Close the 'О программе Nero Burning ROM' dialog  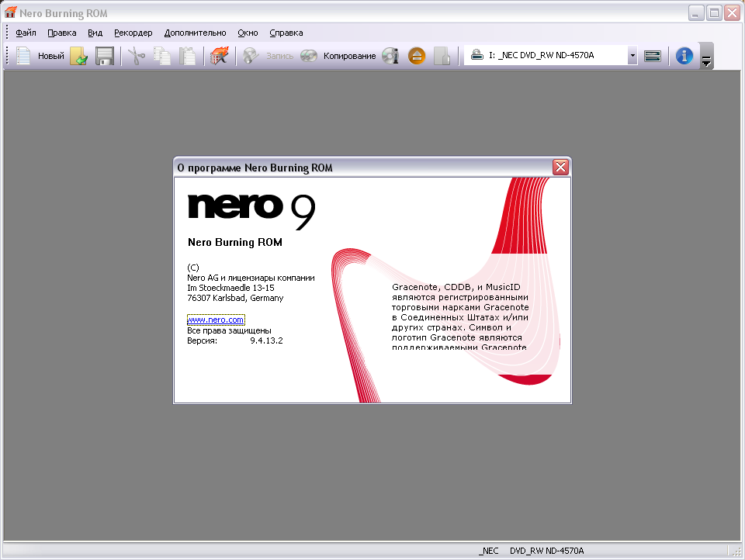click(560, 167)
